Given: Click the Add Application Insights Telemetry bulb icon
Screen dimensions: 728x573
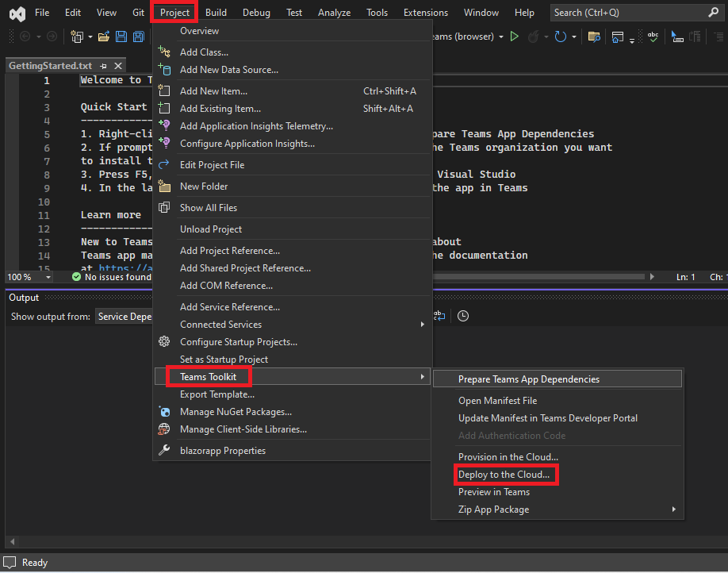Looking at the screenshot, I should click(x=164, y=125).
